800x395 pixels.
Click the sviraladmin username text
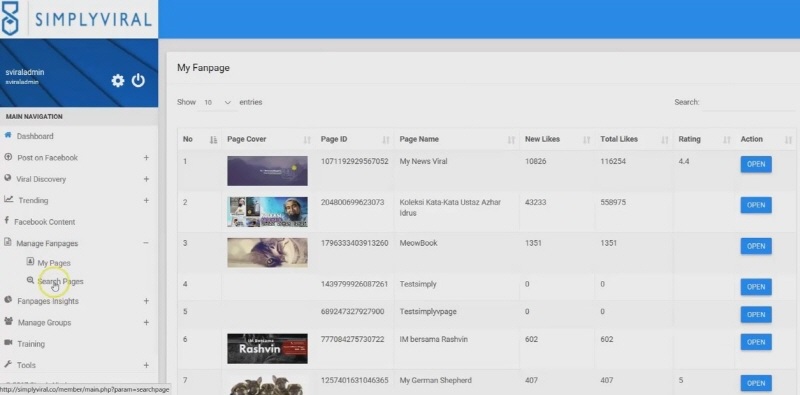pos(25,72)
